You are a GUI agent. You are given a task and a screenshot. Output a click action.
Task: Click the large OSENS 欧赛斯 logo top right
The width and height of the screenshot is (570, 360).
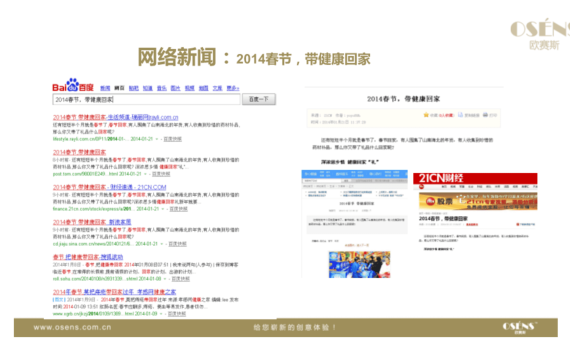(540, 35)
